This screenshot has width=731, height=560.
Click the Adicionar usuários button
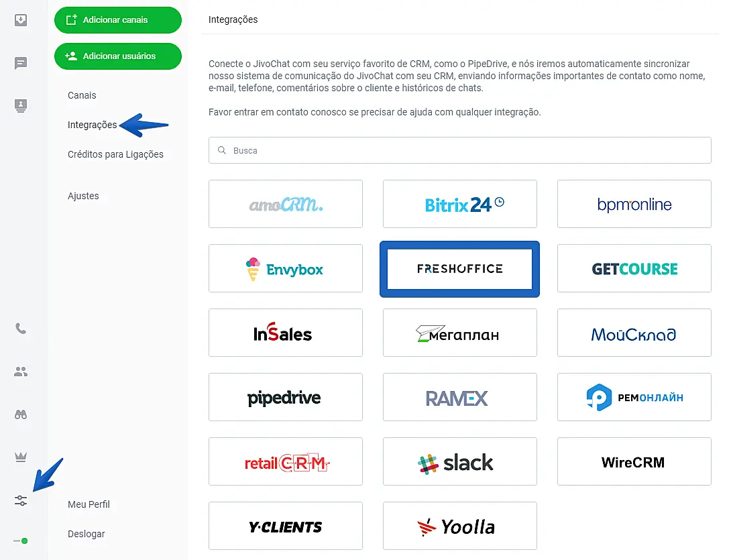click(118, 56)
